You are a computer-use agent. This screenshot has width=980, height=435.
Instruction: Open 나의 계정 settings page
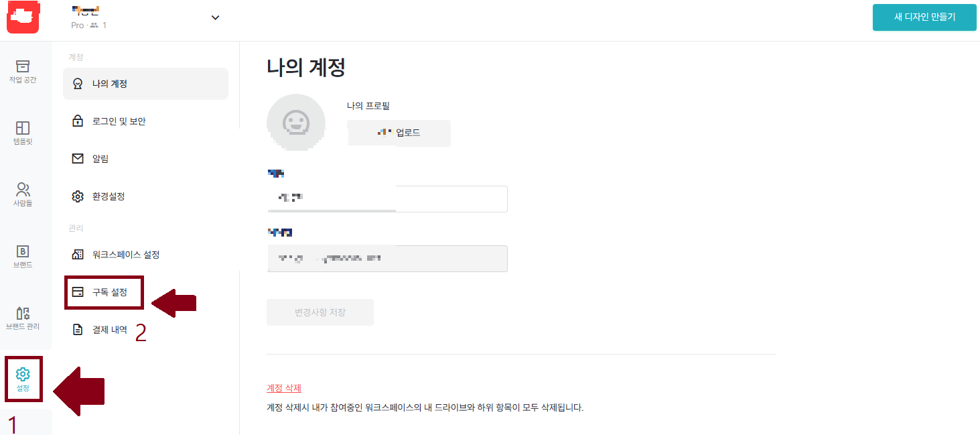109,83
